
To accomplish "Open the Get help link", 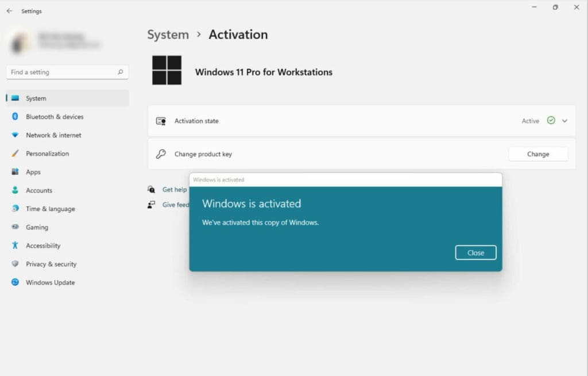I will [x=175, y=190].
